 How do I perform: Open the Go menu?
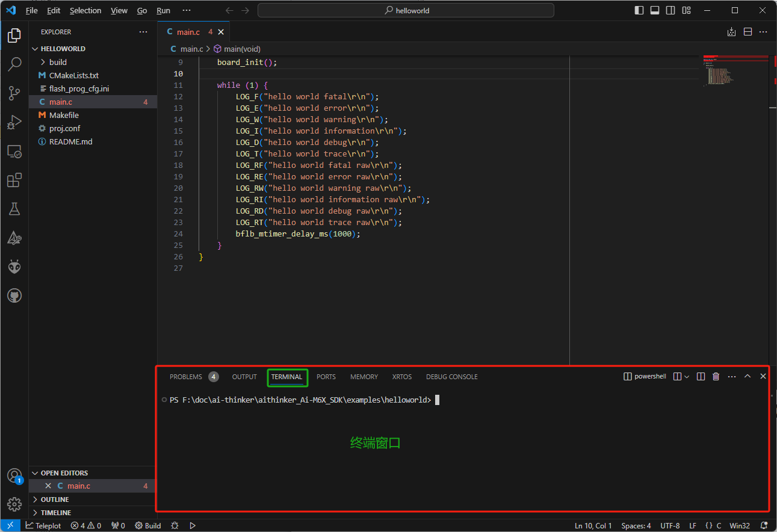[142, 10]
